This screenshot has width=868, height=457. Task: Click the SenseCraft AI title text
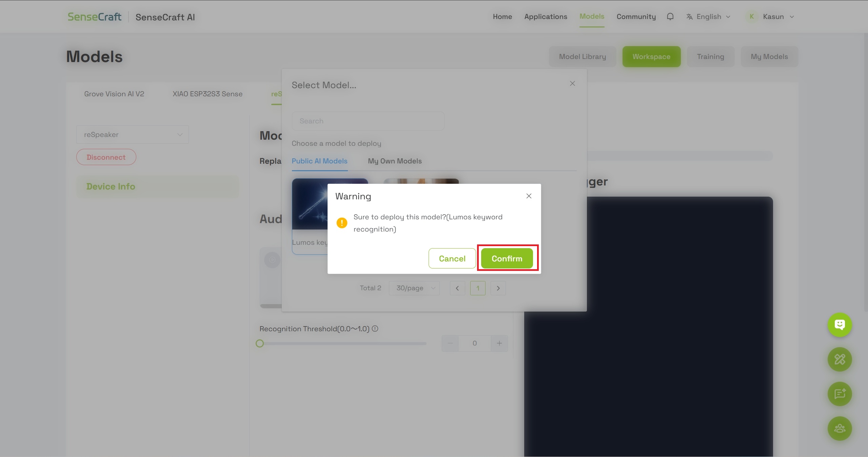(165, 17)
